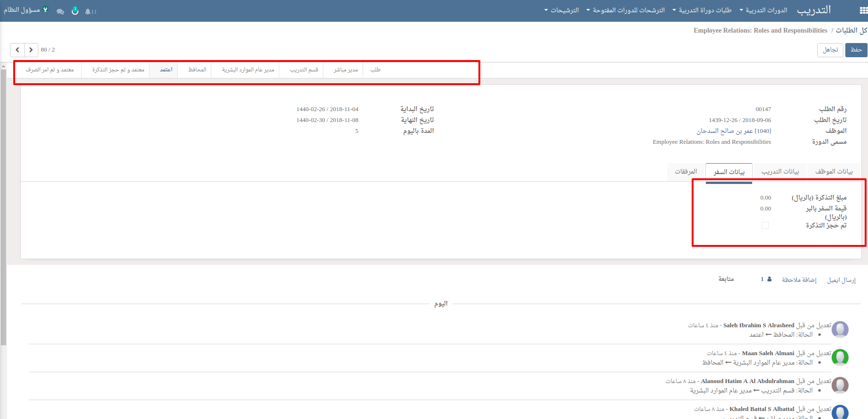
Task: Switch to the المرفقات tab
Action: pyautogui.click(x=686, y=171)
